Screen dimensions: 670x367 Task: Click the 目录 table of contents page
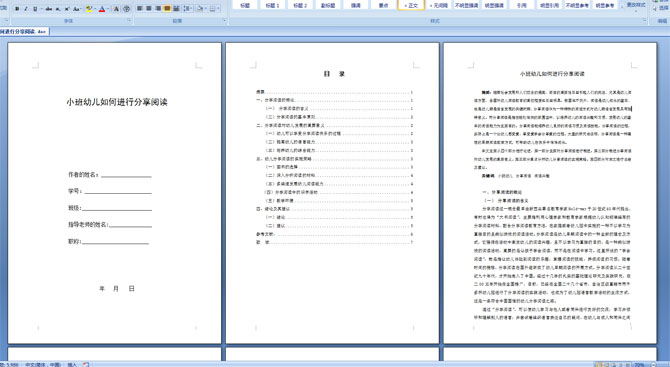[x=332, y=193]
